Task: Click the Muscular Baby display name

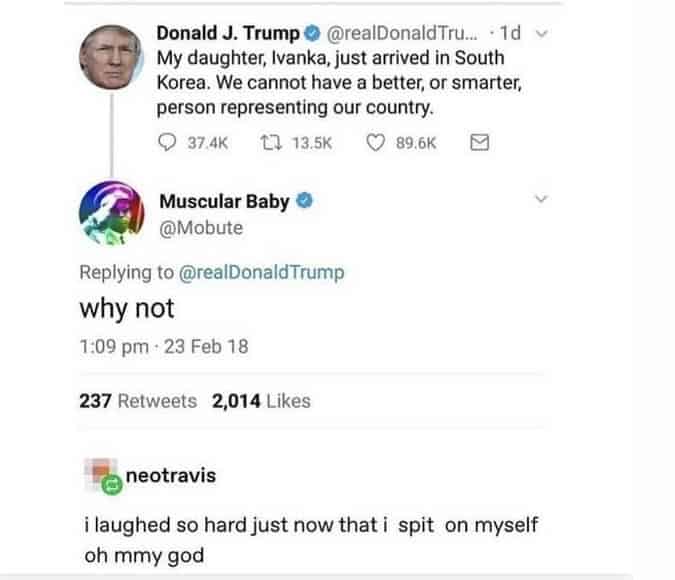Action: [224, 201]
